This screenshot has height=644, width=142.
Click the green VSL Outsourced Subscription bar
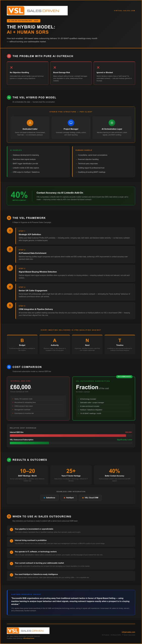click(29, 443)
